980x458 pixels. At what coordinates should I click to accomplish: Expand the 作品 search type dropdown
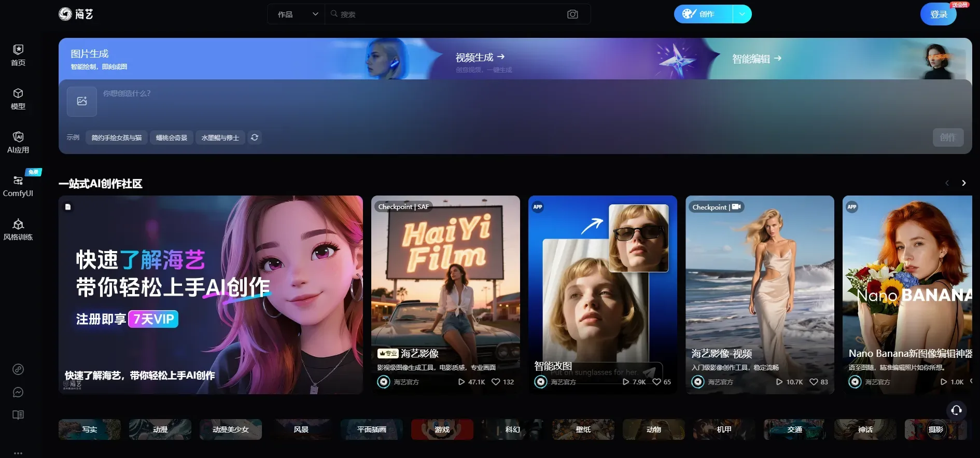point(297,15)
